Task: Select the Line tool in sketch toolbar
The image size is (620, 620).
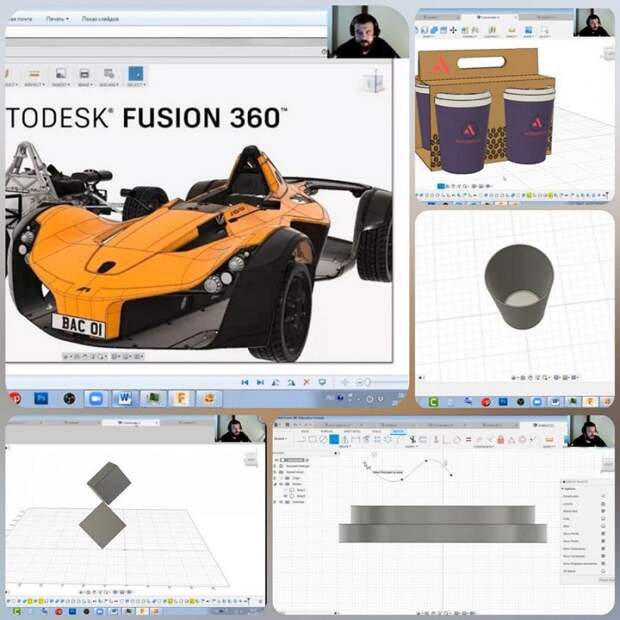Action: click(x=301, y=439)
